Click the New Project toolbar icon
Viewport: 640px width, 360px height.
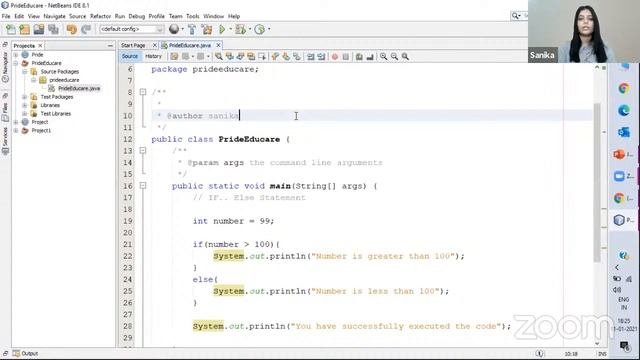pyautogui.click(x=24, y=29)
